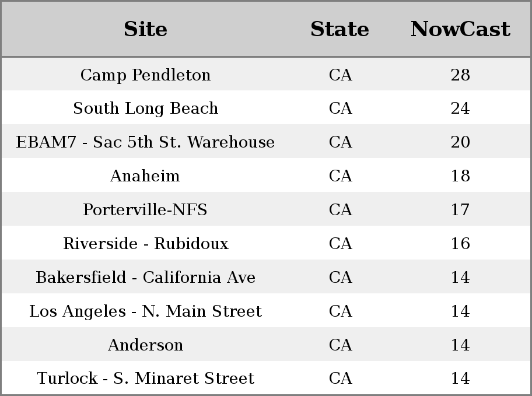Select Turlock - S. Minaret Street
532x396 pixels.
146,379
